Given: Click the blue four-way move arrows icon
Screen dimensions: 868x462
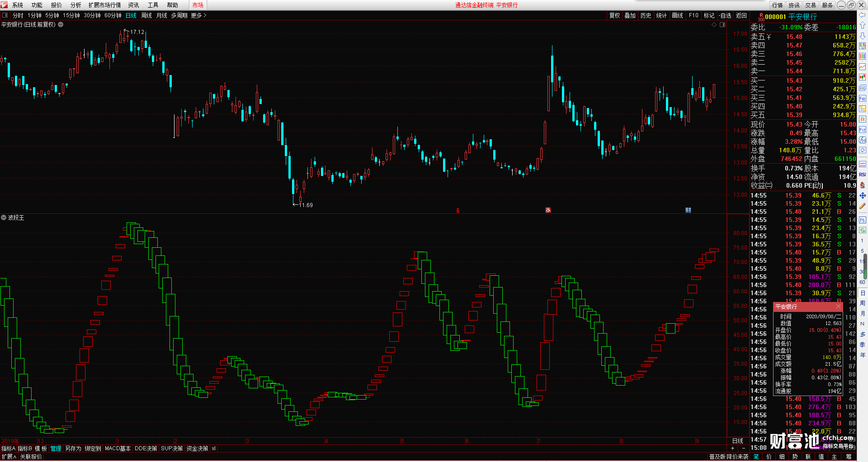Looking at the screenshot, I should click(862, 196).
